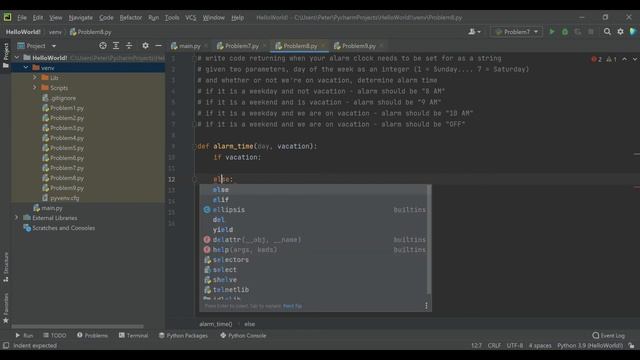Click completion popup vertical scrollbar
Screen dimensions: 640x360
tap(429, 240)
